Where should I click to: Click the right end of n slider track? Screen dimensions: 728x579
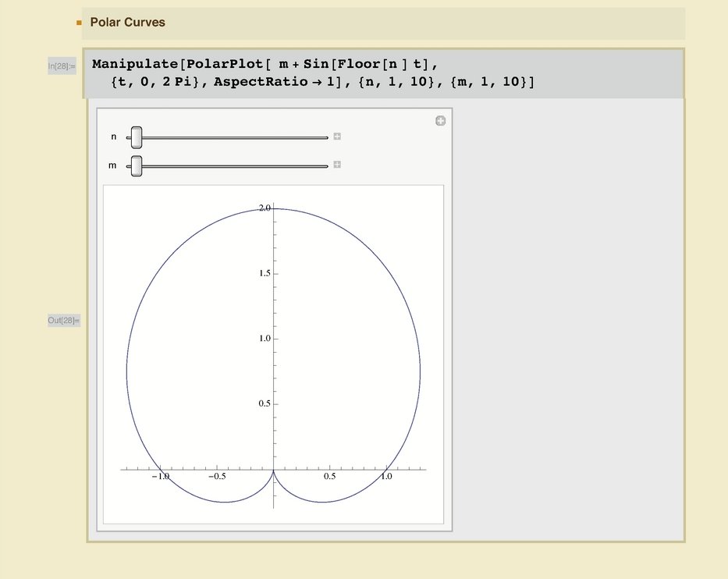325,137
